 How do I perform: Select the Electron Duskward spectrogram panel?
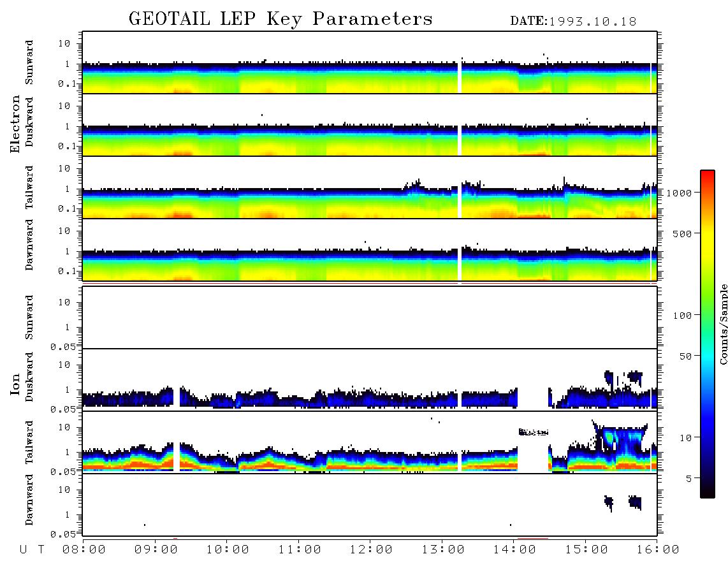coord(370,125)
